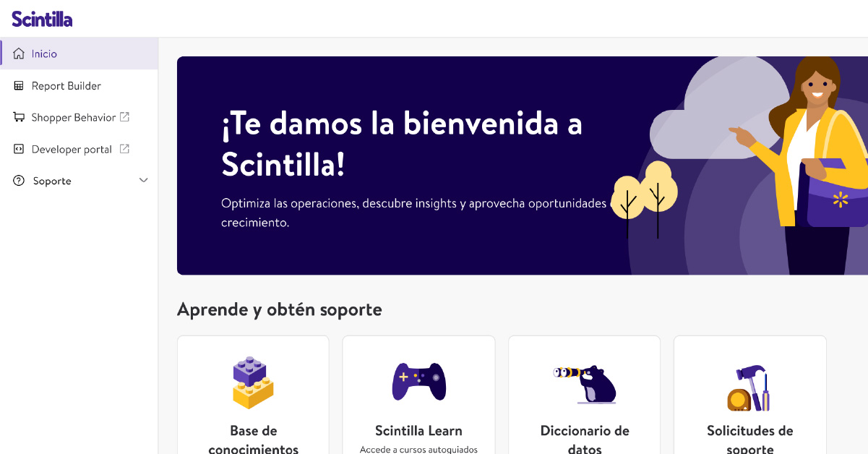Click the Soporte question mark icon
Image resolution: width=868 pixels, height=454 pixels.
[19, 181]
